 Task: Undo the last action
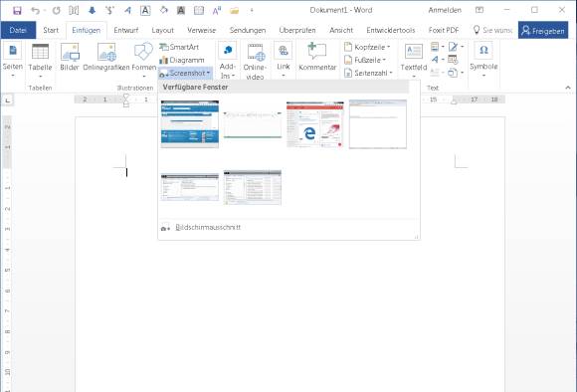coord(35,11)
